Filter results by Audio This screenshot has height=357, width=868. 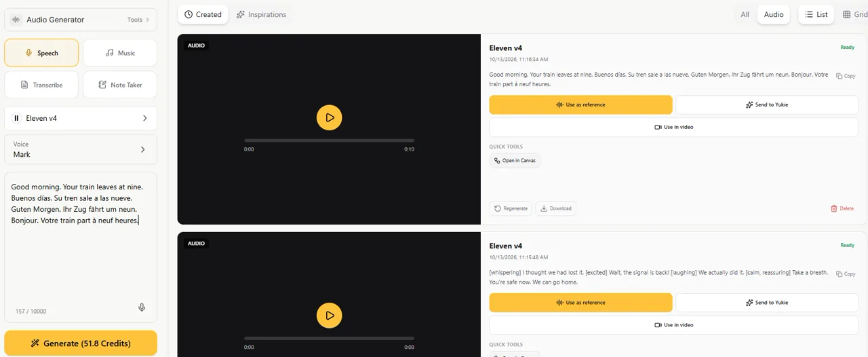point(773,14)
